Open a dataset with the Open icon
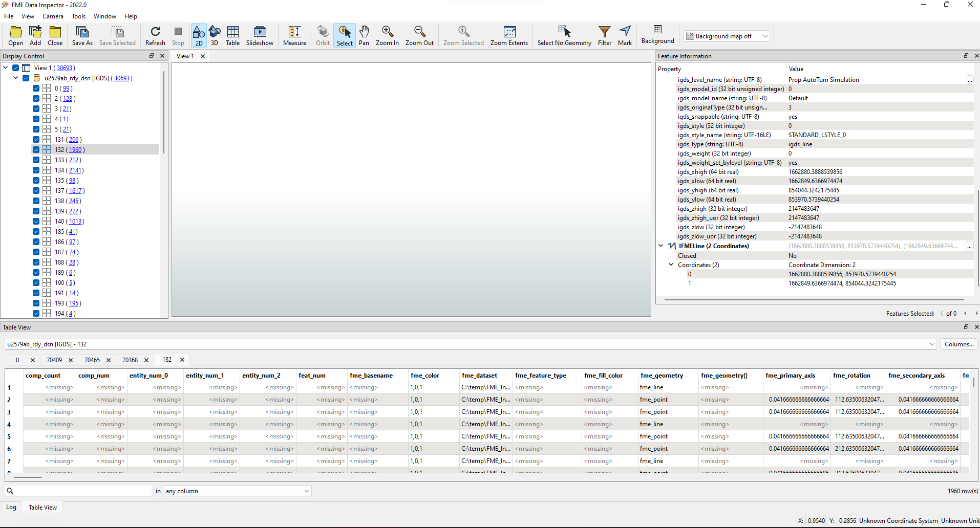This screenshot has height=528, width=980. point(16,36)
